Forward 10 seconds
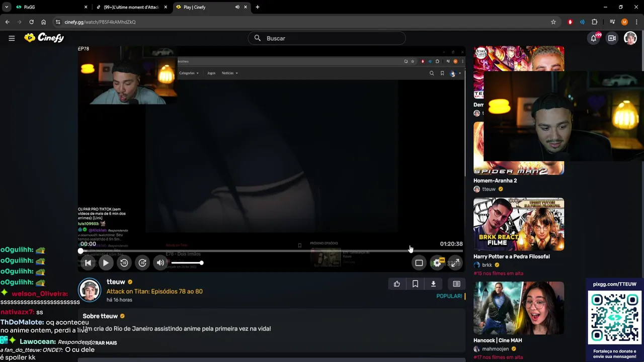 [143, 262]
